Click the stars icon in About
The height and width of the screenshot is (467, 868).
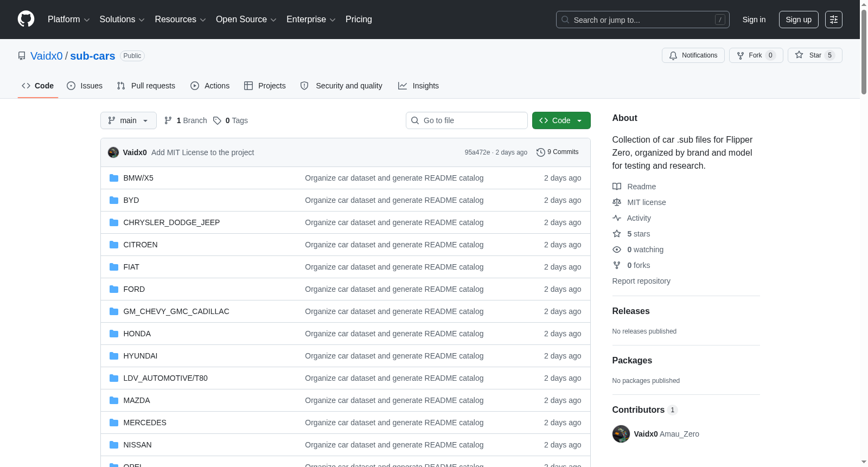pyautogui.click(x=617, y=234)
